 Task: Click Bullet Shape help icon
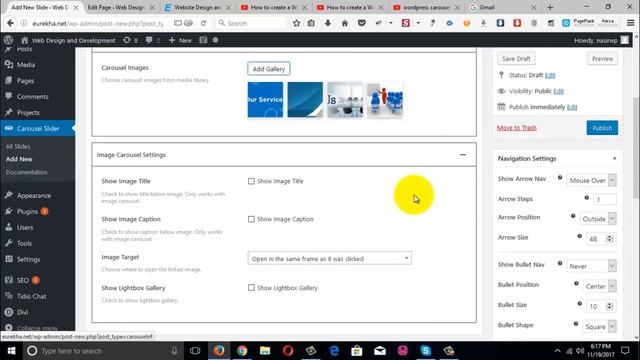(576, 324)
